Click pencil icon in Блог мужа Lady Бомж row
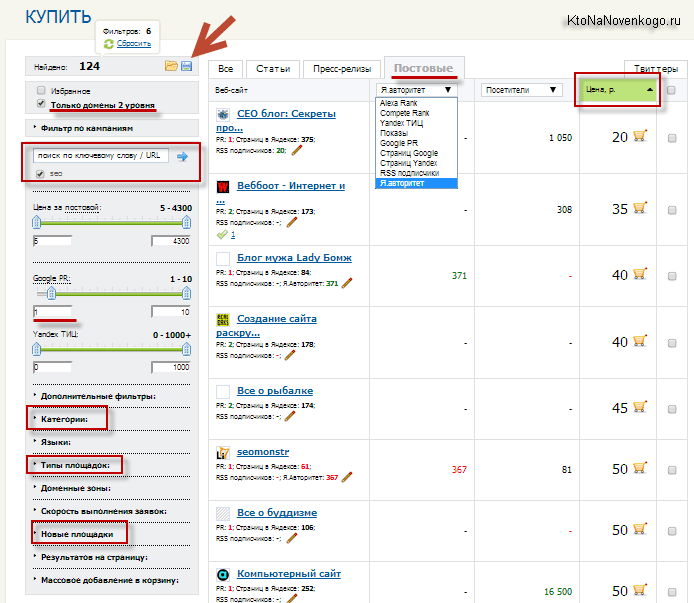The height and width of the screenshot is (603, 694). tap(347, 283)
